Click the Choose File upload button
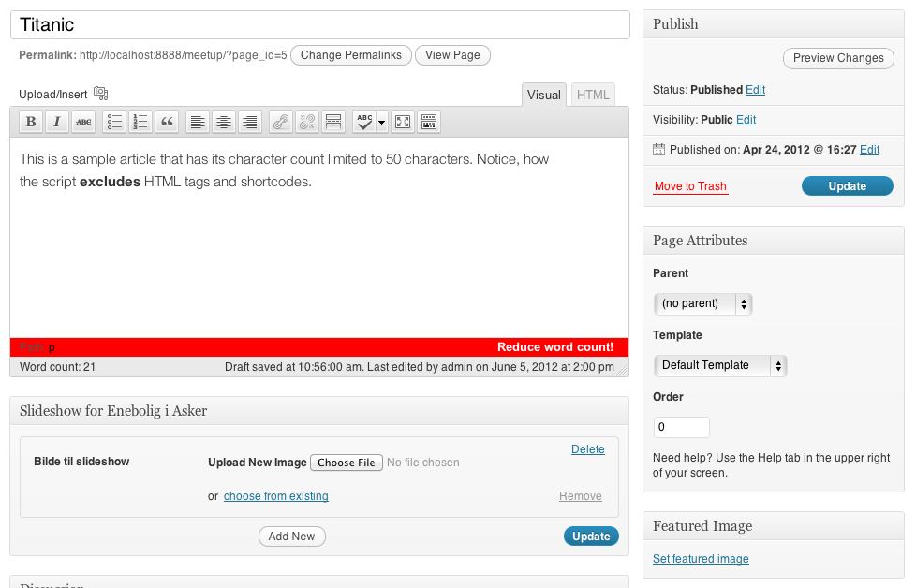Image resolution: width=916 pixels, height=588 pixels. (346, 463)
